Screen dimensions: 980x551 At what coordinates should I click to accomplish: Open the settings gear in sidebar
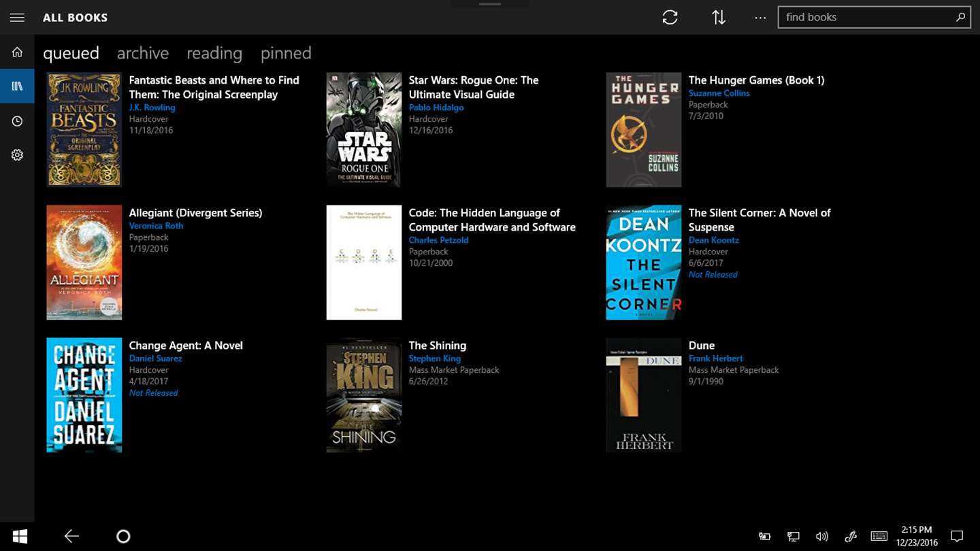click(17, 155)
